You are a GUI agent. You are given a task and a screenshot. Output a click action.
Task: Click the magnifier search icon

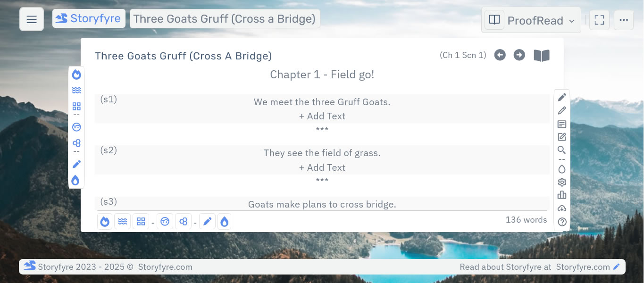[561, 150]
